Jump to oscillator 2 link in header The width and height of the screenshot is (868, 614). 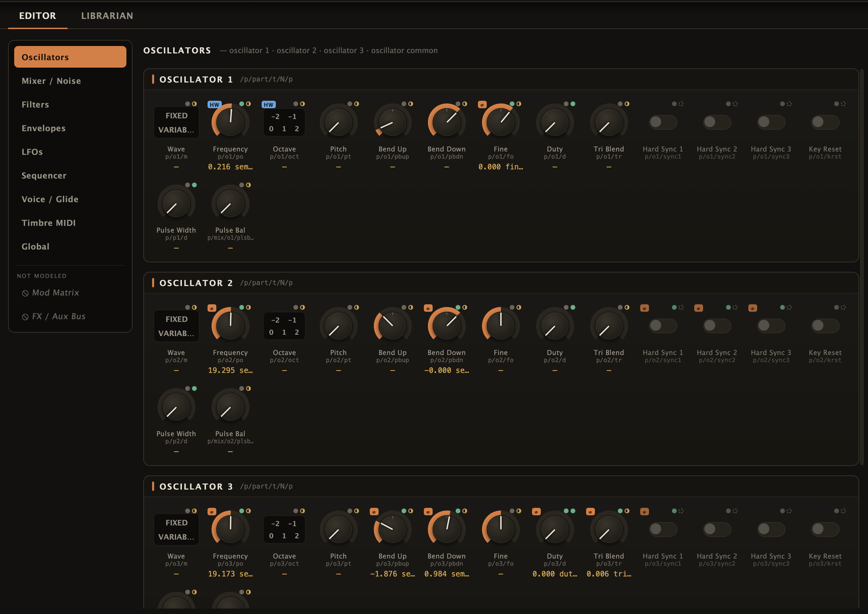coord(296,50)
